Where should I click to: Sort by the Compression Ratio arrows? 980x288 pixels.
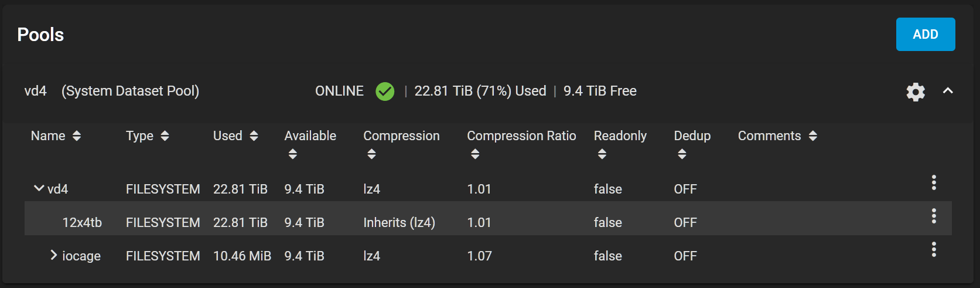475,154
